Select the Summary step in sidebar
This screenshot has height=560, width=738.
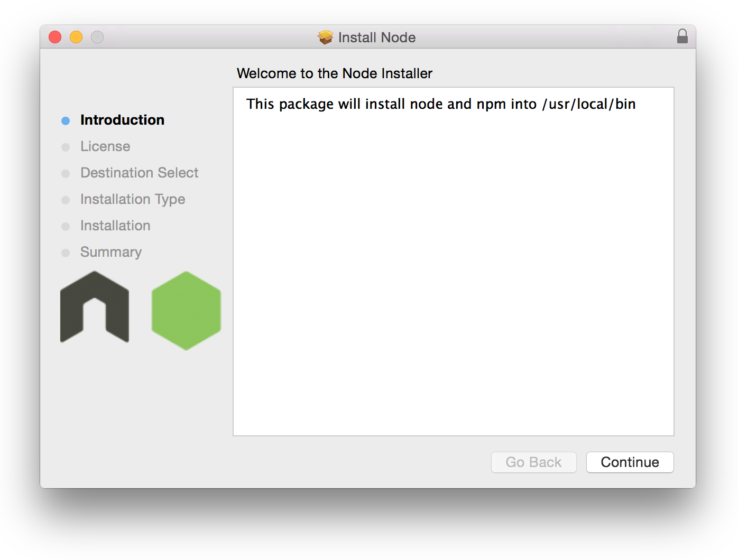click(111, 252)
